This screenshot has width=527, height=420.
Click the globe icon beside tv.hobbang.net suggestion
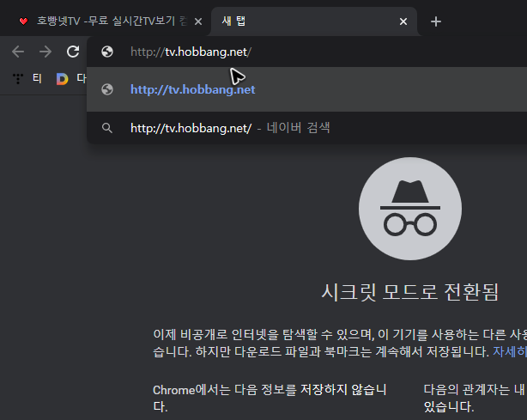tap(107, 89)
